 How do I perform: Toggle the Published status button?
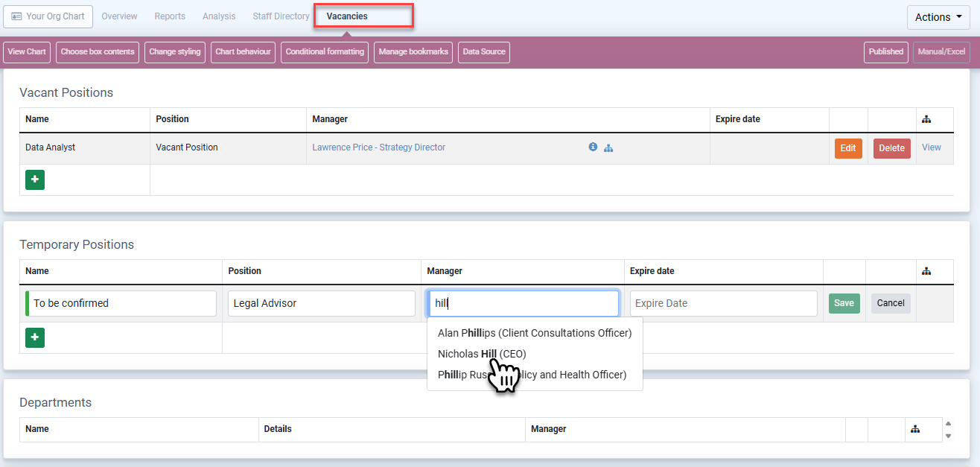click(885, 52)
